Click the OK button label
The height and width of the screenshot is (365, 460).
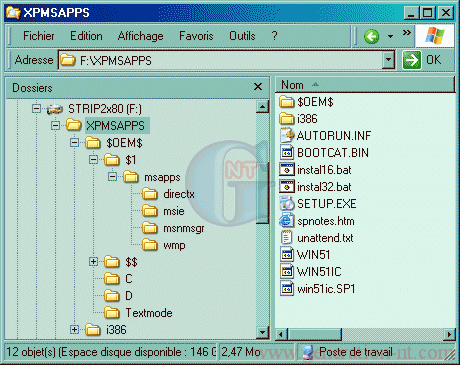(433, 60)
